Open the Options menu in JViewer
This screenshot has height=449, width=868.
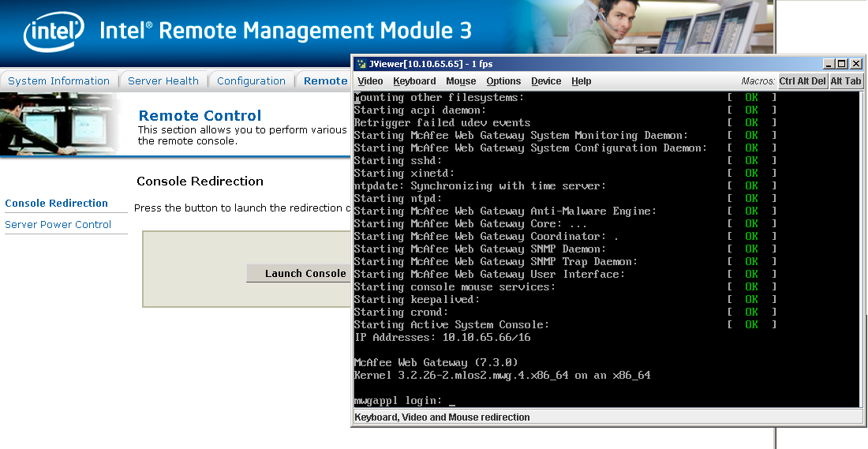[x=503, y=81]
